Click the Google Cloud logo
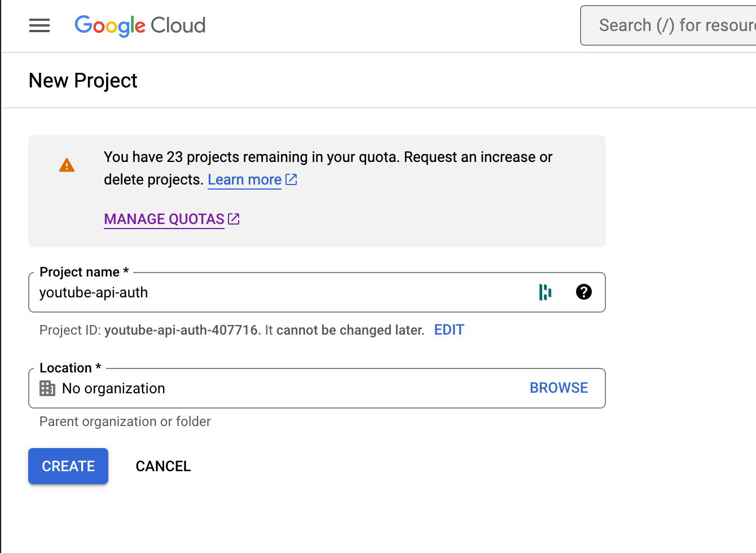Screen dimensions: 756x553 pos(140,25)
